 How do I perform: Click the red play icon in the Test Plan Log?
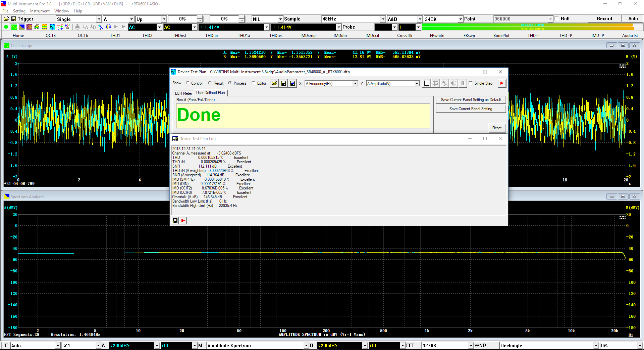point(183,221)
